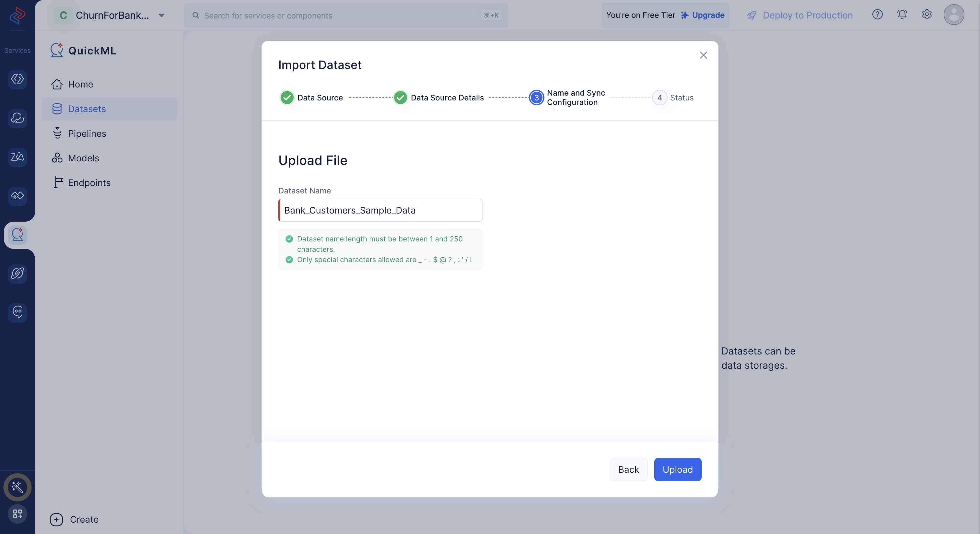Toggle dataset name validation checkbox green
The image size is (980, 534).
289,239
